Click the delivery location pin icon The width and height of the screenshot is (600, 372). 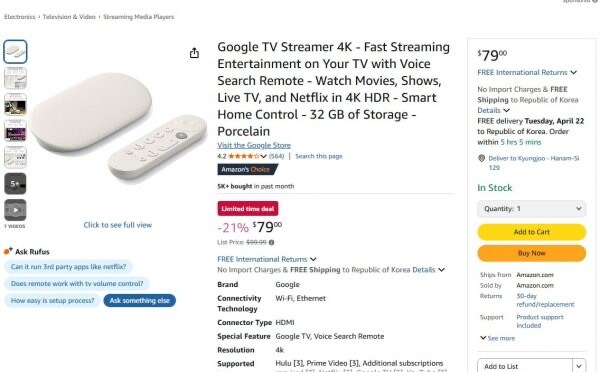pyautogui.click(x=482, y=158)
